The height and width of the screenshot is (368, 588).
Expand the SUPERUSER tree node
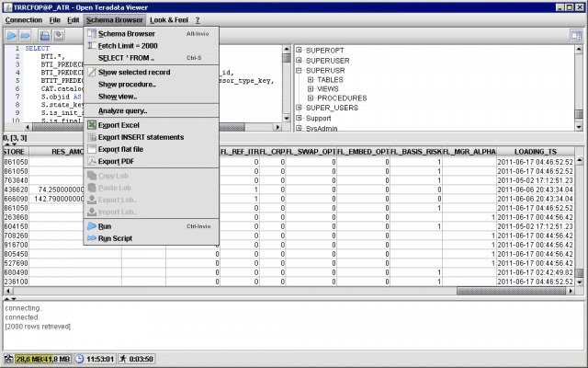[299, 60]
